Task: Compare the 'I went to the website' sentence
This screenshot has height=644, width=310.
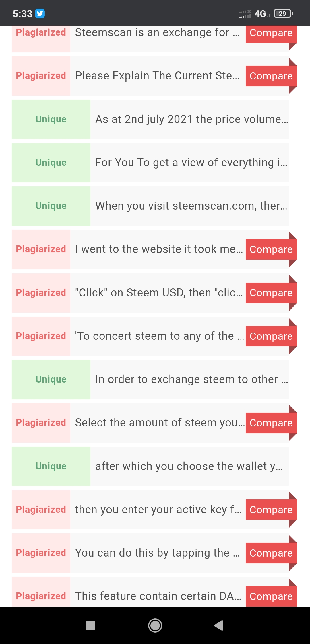Action: (x=271, y=249)
